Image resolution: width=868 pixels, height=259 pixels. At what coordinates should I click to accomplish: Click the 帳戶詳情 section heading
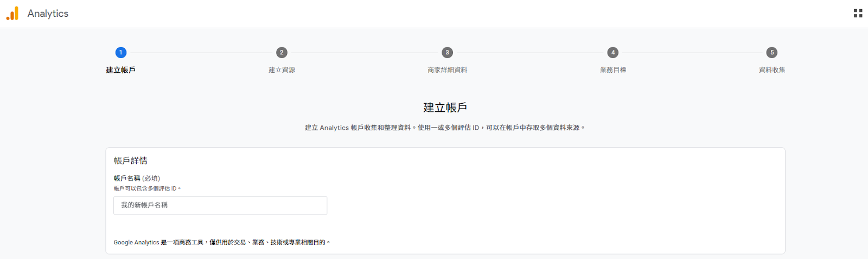[x=130, y=161]
